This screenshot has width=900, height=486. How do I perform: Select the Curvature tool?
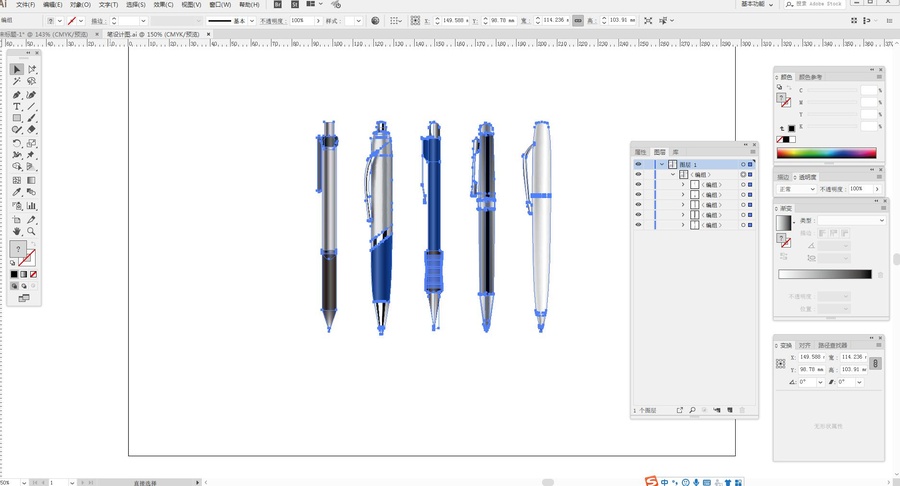tap(32, 95)
